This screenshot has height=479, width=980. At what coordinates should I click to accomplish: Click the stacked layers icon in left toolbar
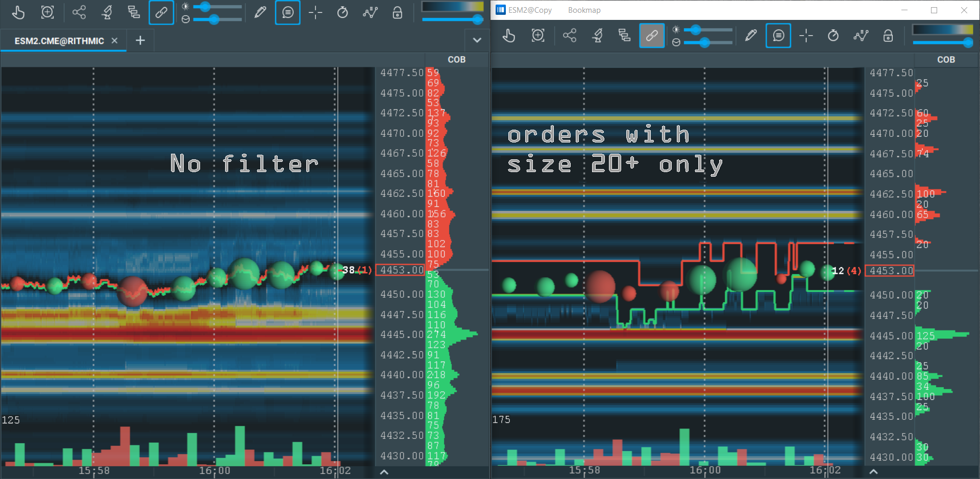coord(134,12)
